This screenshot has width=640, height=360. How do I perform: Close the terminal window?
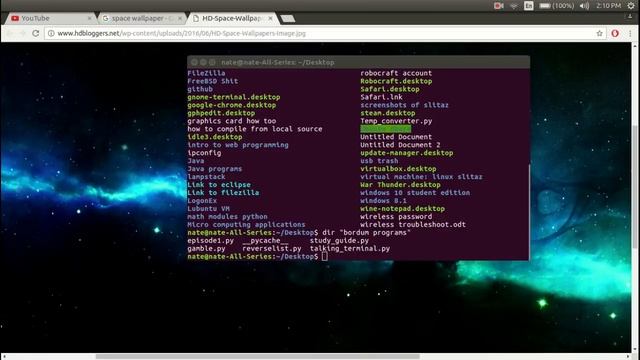pyautogui.click(x=194, y=62)
